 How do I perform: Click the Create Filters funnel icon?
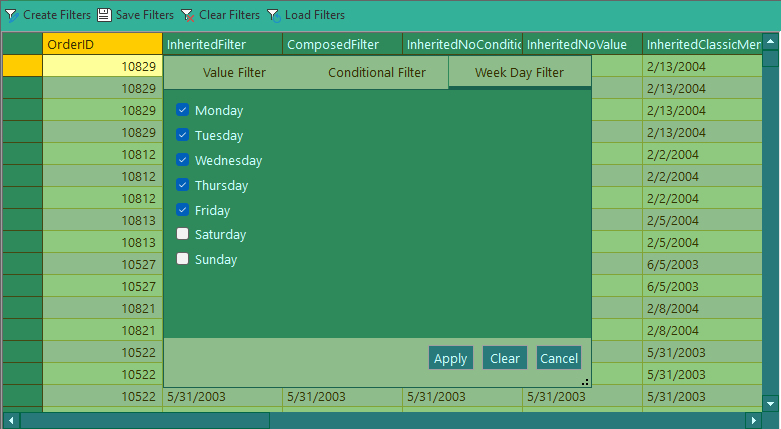(11, 15)
